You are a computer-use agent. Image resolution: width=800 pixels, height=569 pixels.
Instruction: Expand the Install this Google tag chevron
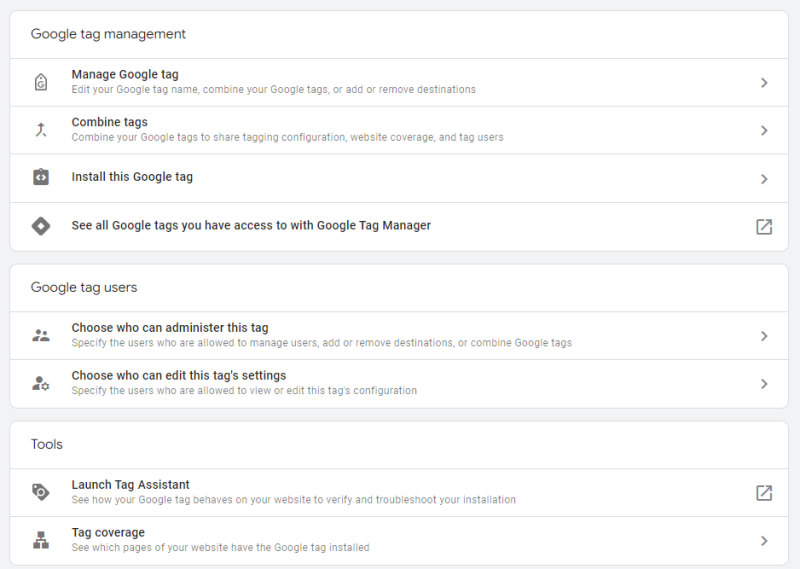(764, 179)
